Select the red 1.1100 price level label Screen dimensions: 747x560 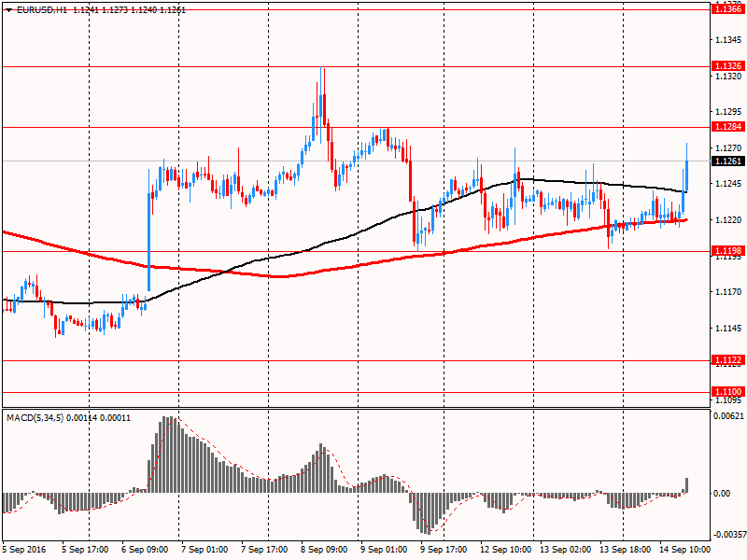(x=727, y=391)
